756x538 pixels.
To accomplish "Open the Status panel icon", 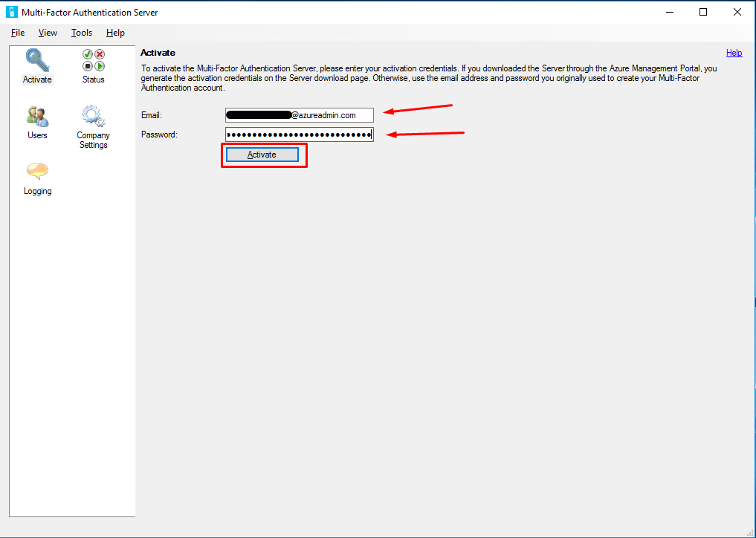I will point(93,60).
